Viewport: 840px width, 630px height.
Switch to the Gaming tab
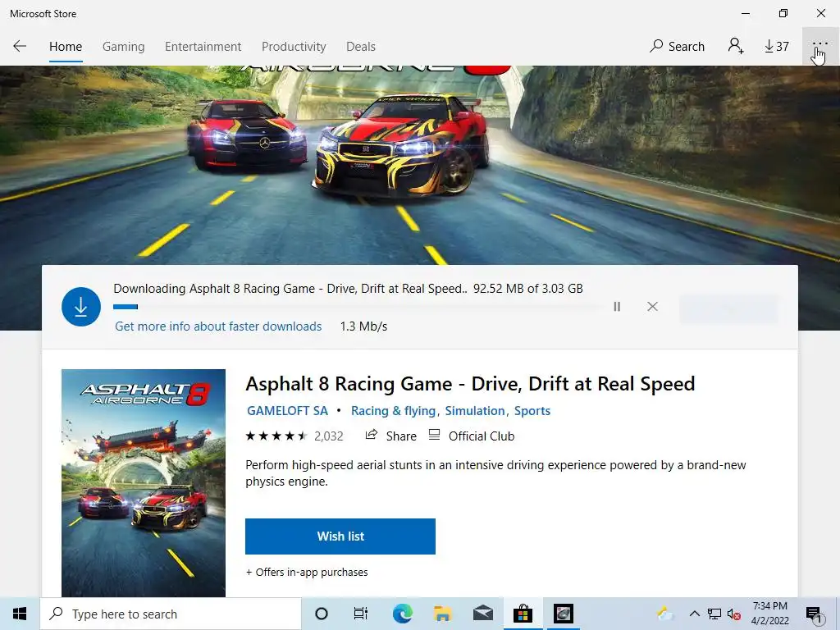pyautogui.click(x=123, y=47)
